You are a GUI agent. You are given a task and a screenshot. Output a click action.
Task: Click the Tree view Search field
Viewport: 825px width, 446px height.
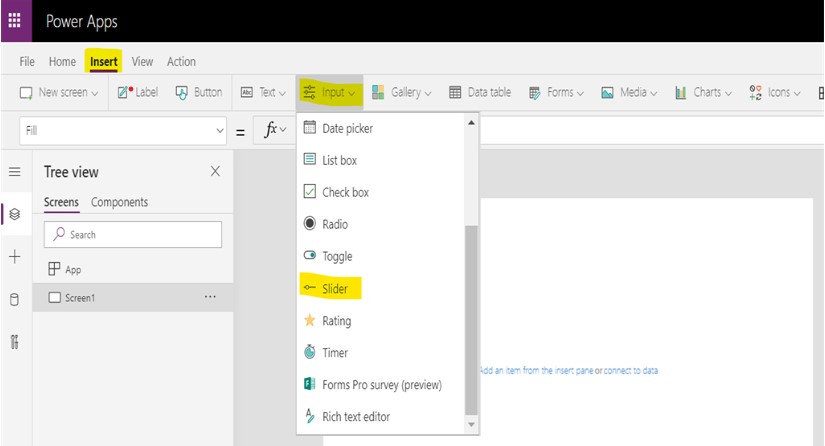133,235
